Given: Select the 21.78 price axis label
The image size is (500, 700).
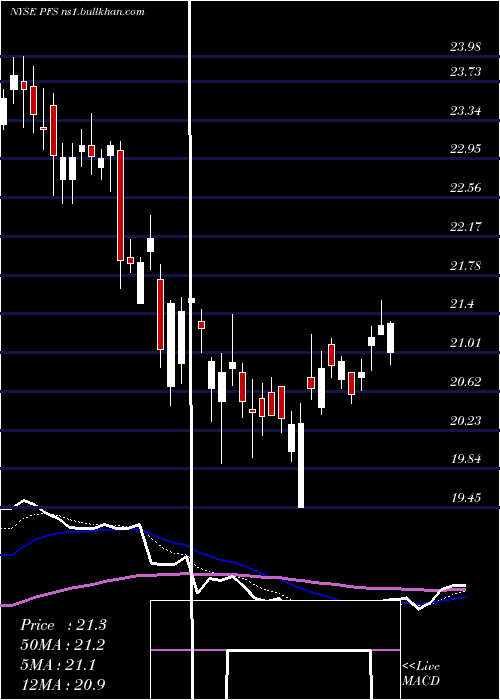Looking at the screenshot, I should coord(466,266).
